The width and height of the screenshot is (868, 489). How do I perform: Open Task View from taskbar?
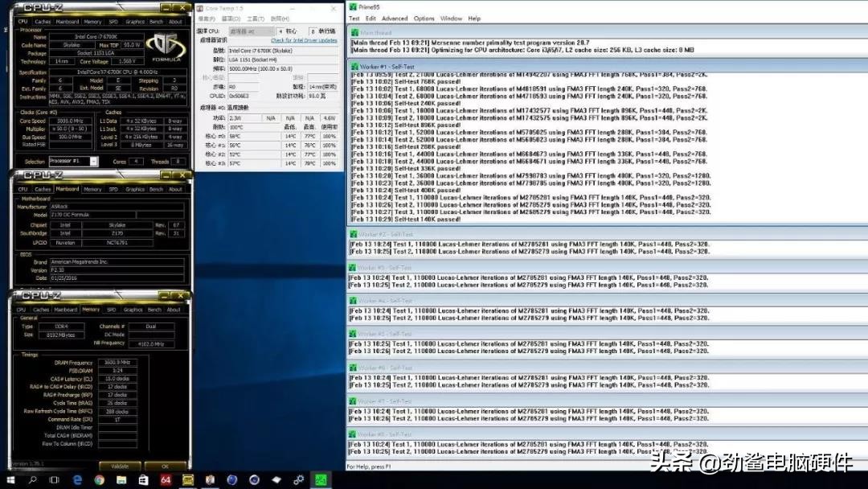click(x=55, y=480)
